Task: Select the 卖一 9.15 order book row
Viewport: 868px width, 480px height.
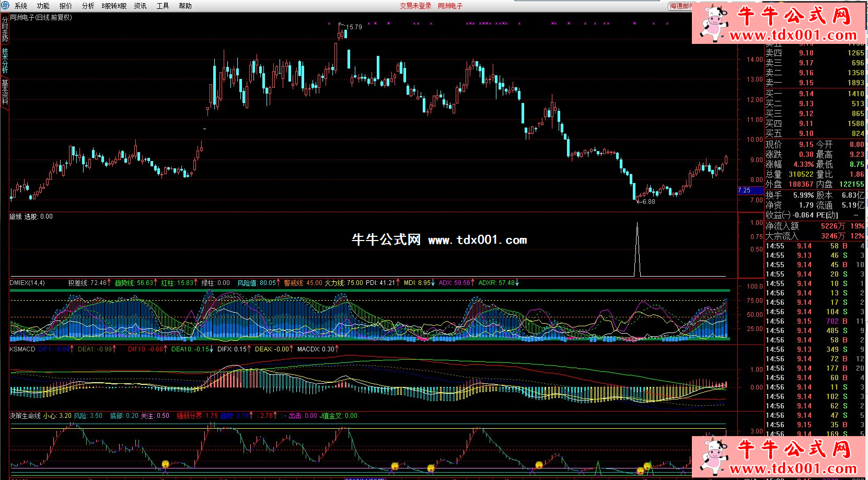Action: click(x=814, y=83)
